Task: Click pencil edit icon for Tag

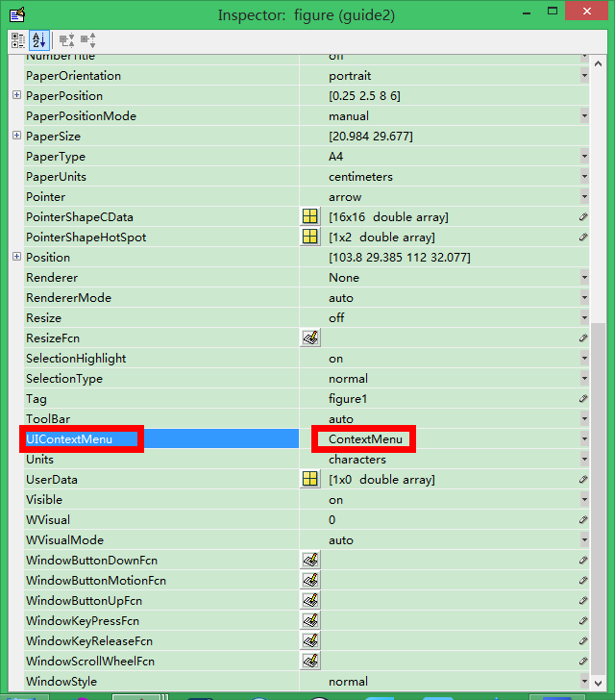Action: (x=583, y=399)
